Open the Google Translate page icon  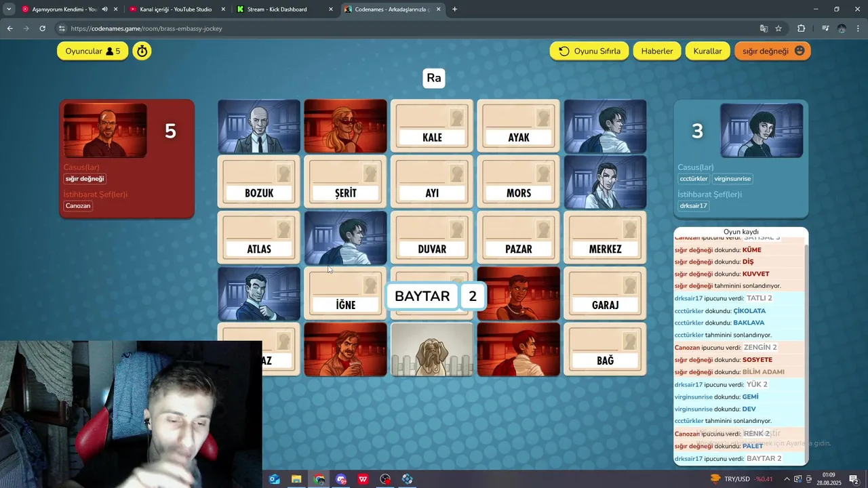(764, 28)
